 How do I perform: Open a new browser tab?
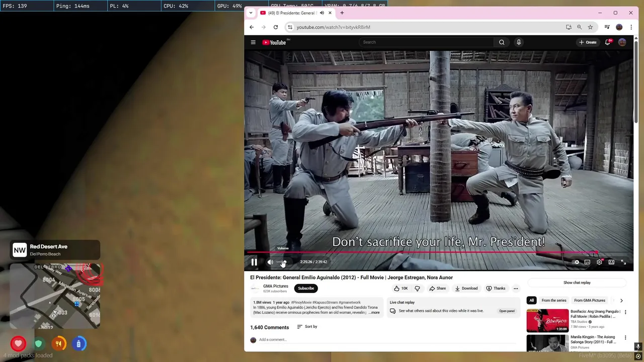tap(342, 13)
